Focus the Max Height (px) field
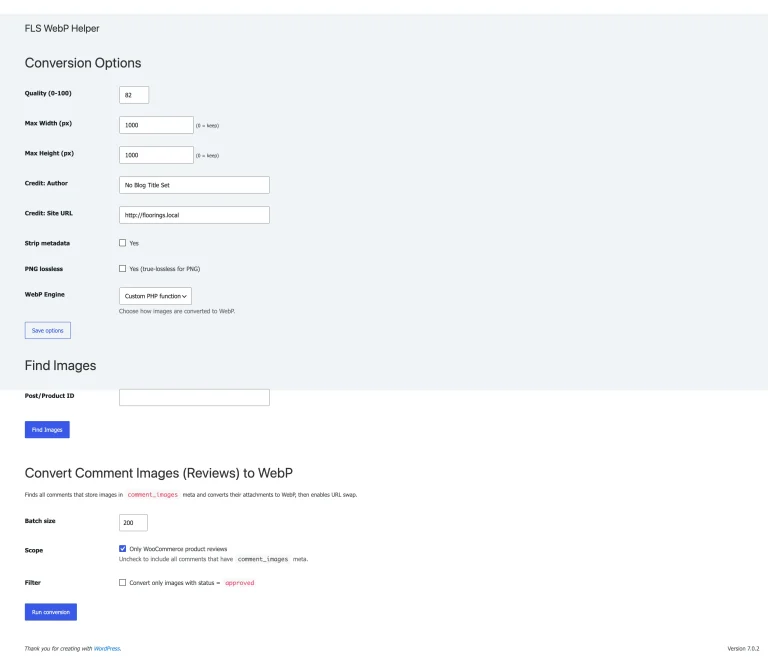768x657 pixels. [156, 155]
